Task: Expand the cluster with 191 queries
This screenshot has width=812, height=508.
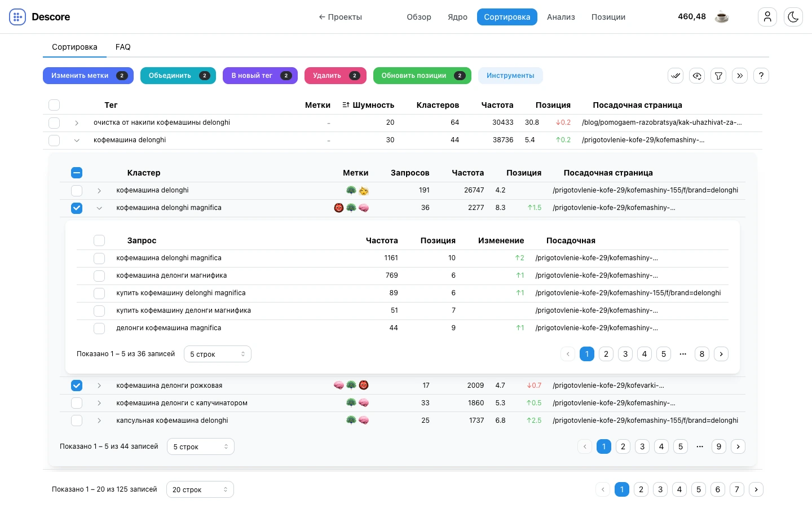Action: (99, 191)
